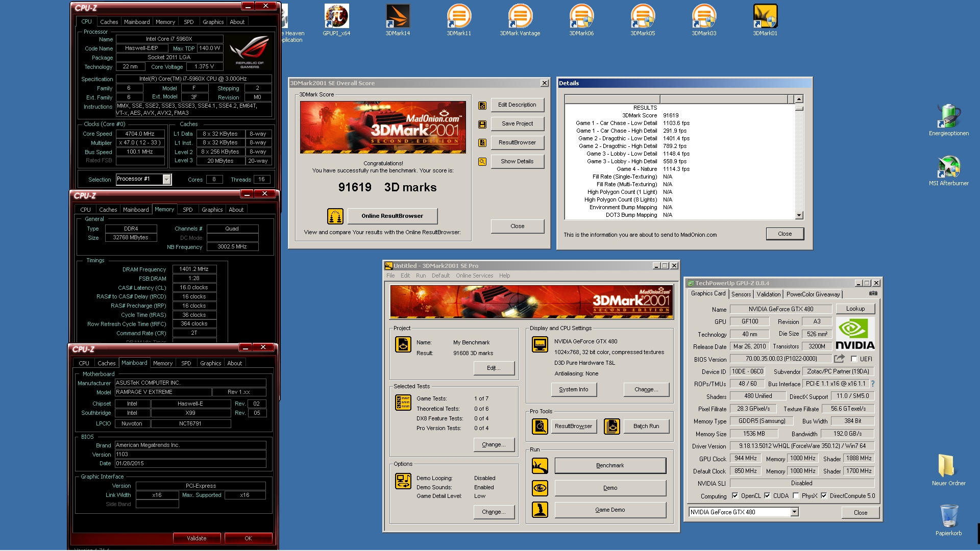Click Online ResultBrowser button
The image size is (980, 551).
392,216
